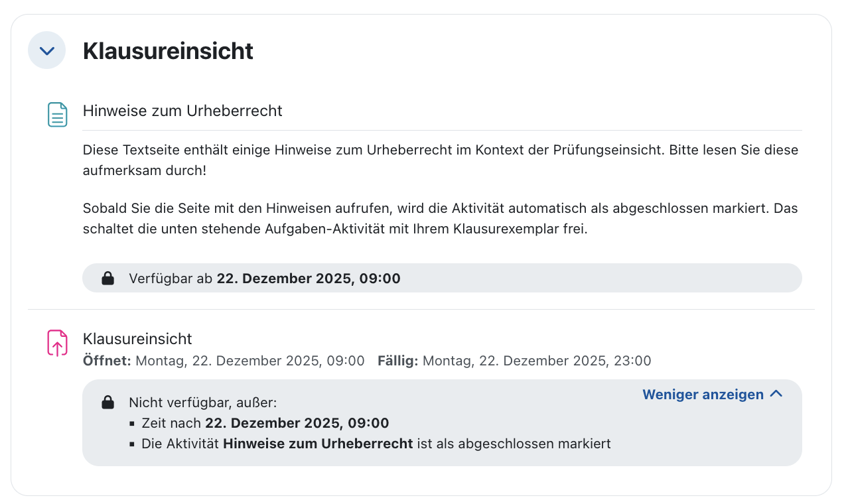Click the upward chevron beside Weniger anzeigen
The width and height of the screenshot is (848, 504).
click(776, 393)
